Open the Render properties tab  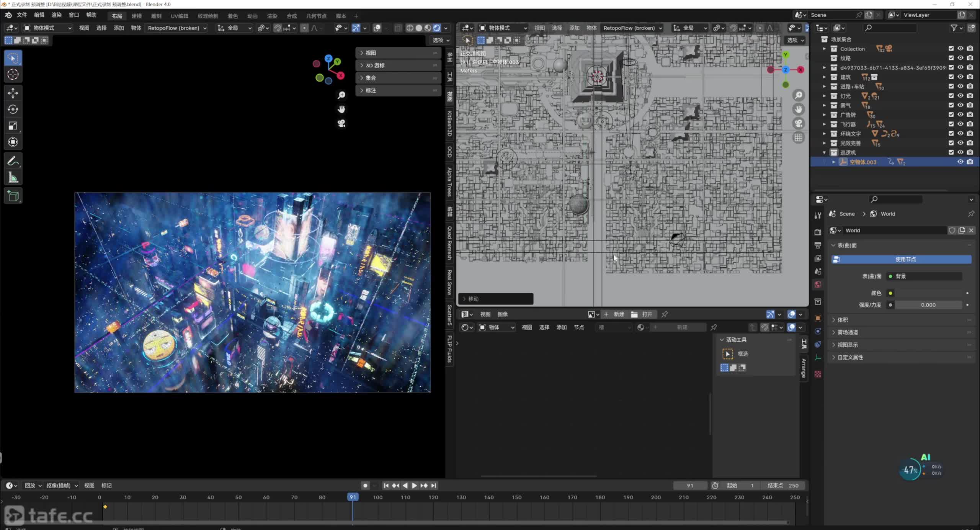[x=818, y=232]
